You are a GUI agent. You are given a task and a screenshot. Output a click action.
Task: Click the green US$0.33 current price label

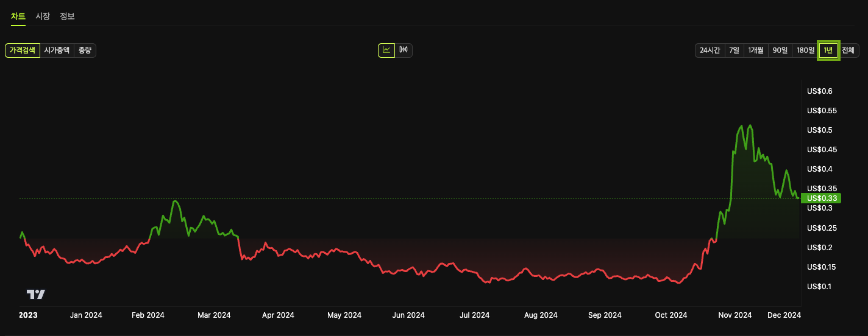click(820, 198)
